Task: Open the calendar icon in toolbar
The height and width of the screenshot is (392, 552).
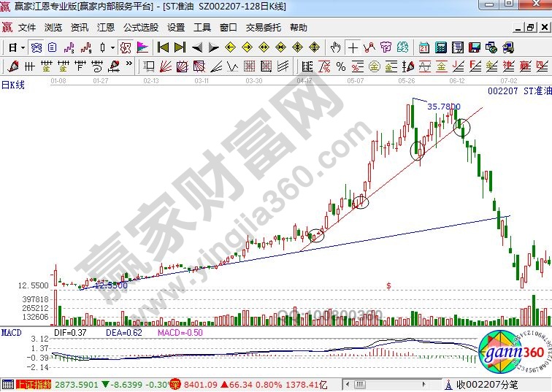Action: point(424,47)
